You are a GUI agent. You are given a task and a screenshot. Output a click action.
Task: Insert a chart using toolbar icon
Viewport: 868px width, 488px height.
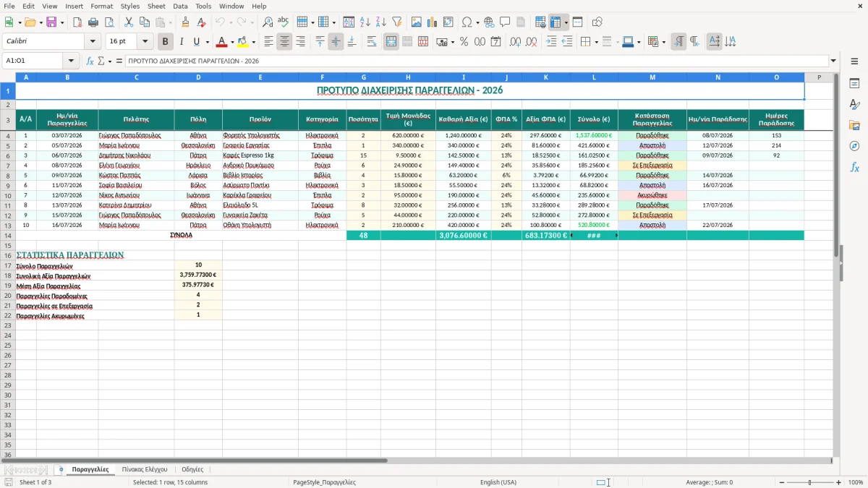coord(433,22)
